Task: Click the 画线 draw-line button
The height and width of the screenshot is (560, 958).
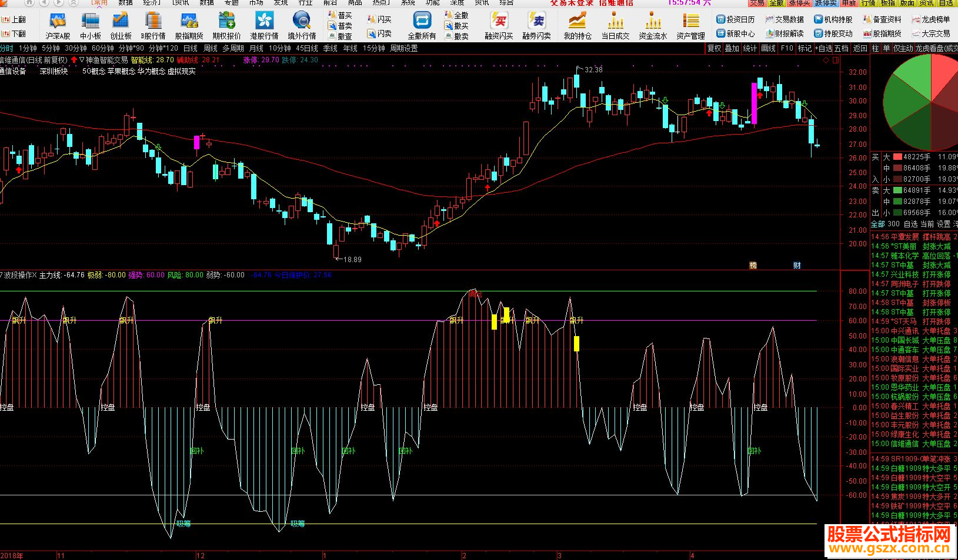Action: (768, 48)
